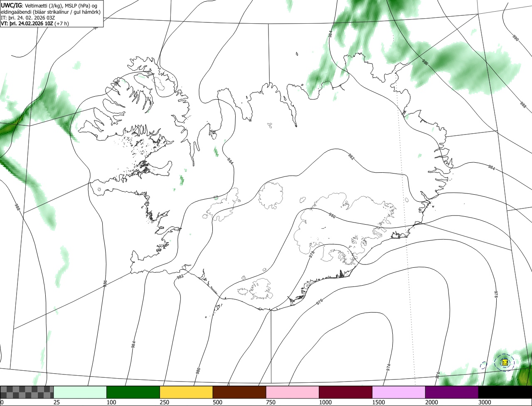
Task: Click the 'UWC/IG' title text
Action: [x=11, y=5]
